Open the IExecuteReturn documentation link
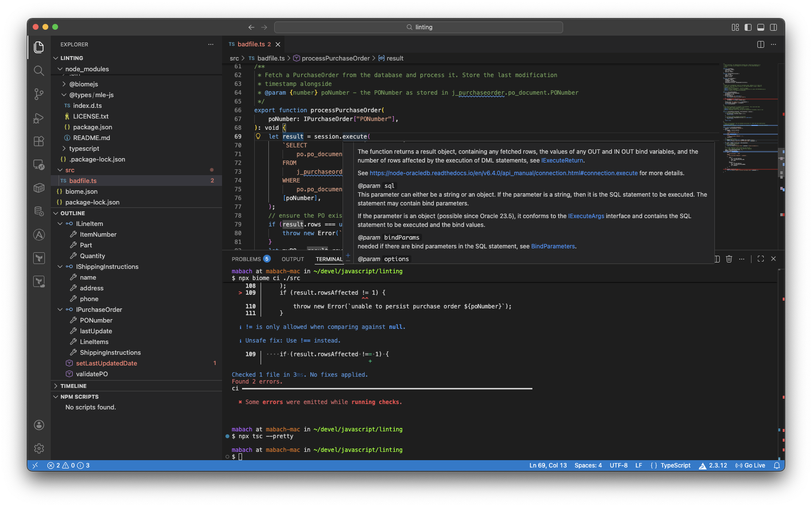The image size is (812, 507). click(x=562, y=161)
